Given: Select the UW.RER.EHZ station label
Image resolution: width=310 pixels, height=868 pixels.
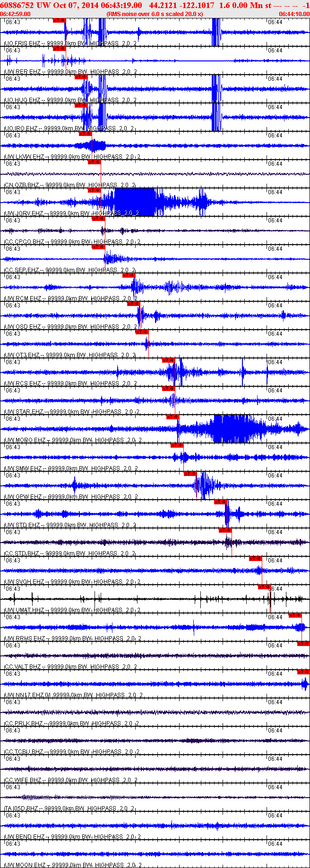Looking at the screenshot, I should (70, 72).
